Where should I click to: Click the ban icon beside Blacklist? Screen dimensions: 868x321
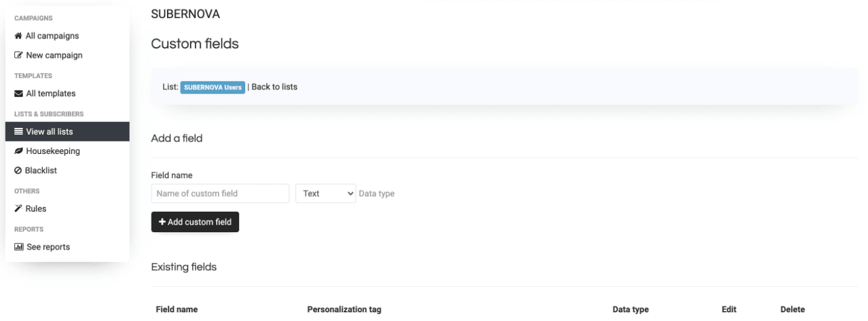pos(18,170)
